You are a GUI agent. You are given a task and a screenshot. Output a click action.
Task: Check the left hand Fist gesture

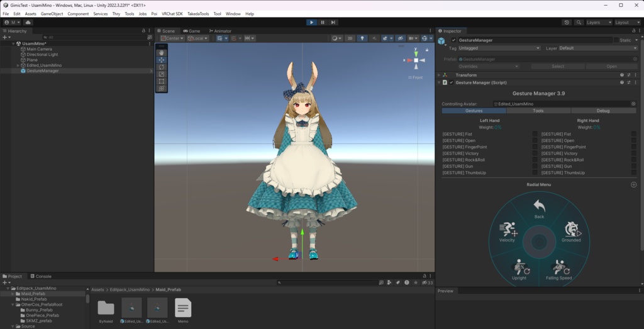535,134
